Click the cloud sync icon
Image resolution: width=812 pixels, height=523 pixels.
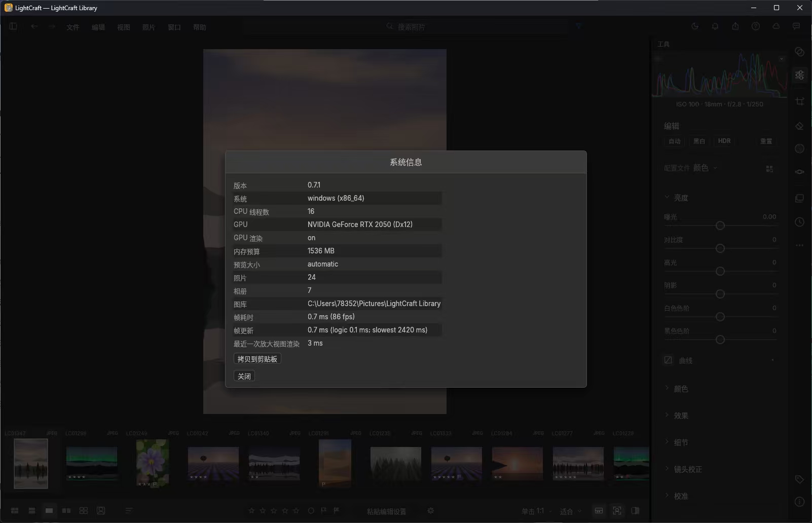[x=776, y=26]
